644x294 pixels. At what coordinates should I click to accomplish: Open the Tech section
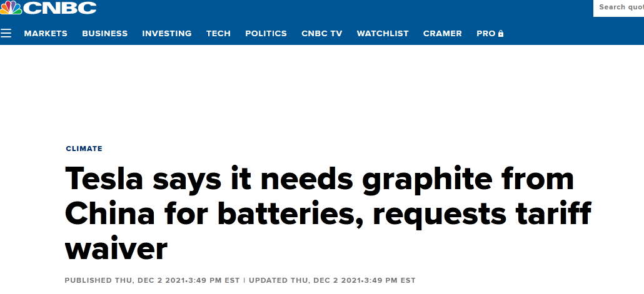pos(218,34)
